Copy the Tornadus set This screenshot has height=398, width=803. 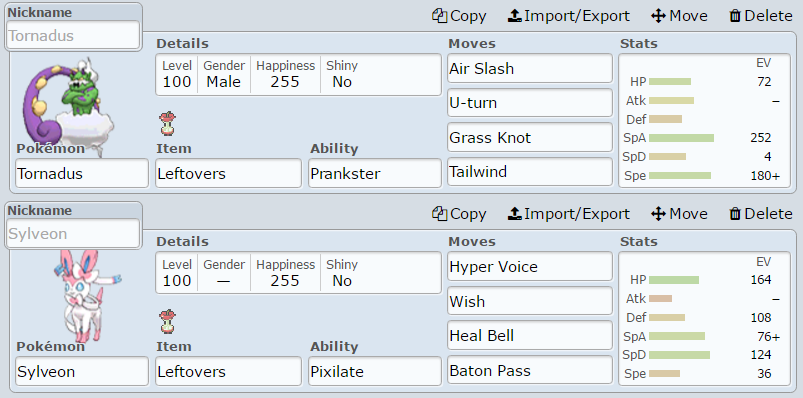pyautogui.click(x=459, y=16)
